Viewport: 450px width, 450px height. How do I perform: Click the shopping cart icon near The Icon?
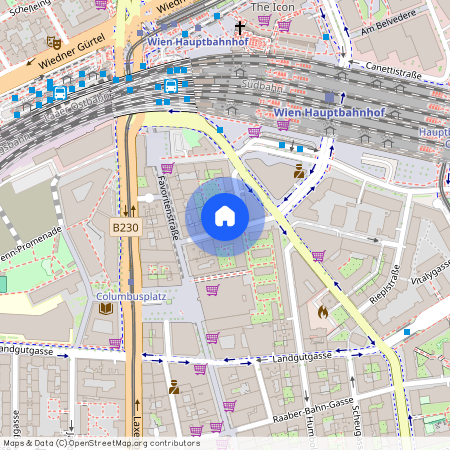(264, 20)
